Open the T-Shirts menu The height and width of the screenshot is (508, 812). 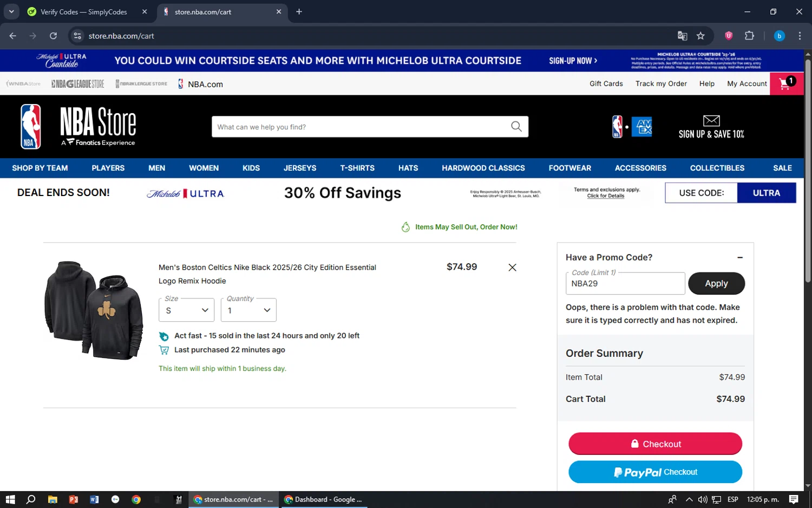coord(357,168)
